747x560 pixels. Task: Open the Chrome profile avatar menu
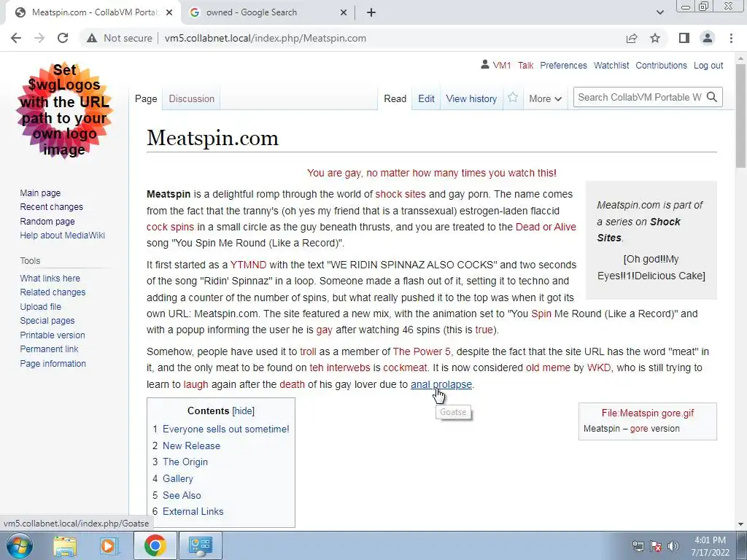pyautogui.click(x=708, y=38)
